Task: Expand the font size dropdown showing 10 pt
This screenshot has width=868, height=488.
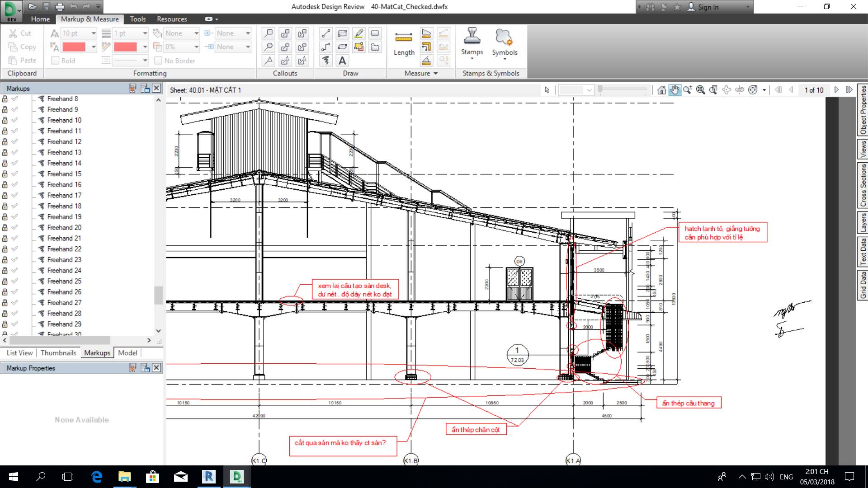Action: [x=93, y=33]
